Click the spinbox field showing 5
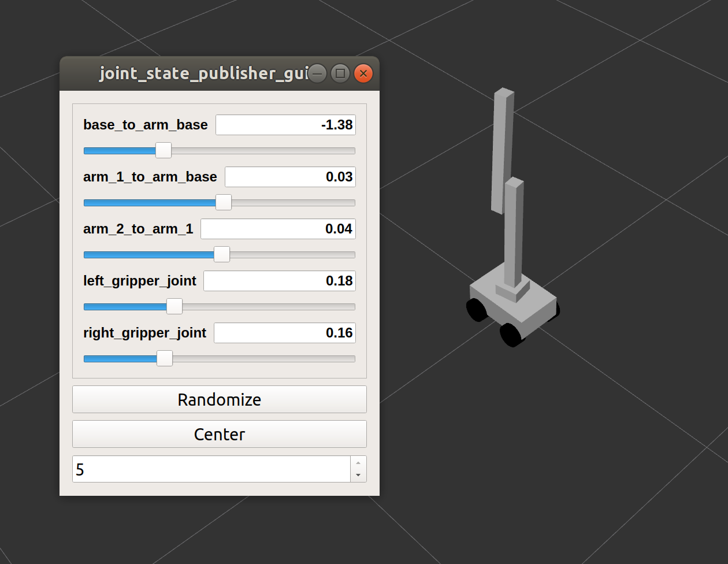 [211, 469]
